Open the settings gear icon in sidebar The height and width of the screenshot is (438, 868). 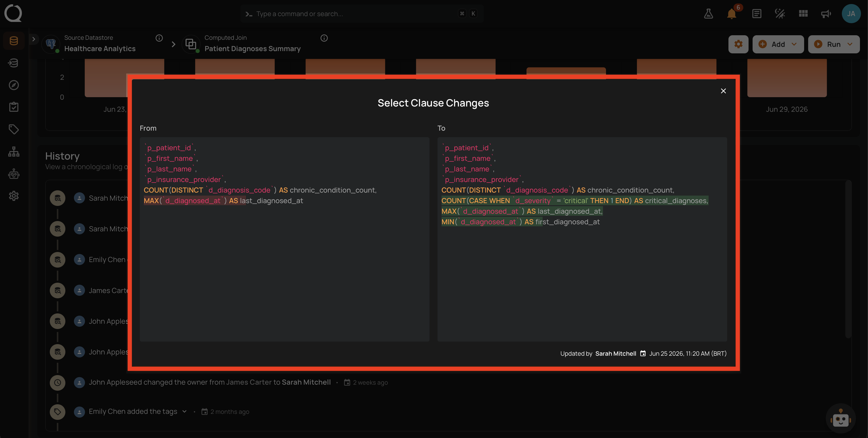[x=14, y=196]
